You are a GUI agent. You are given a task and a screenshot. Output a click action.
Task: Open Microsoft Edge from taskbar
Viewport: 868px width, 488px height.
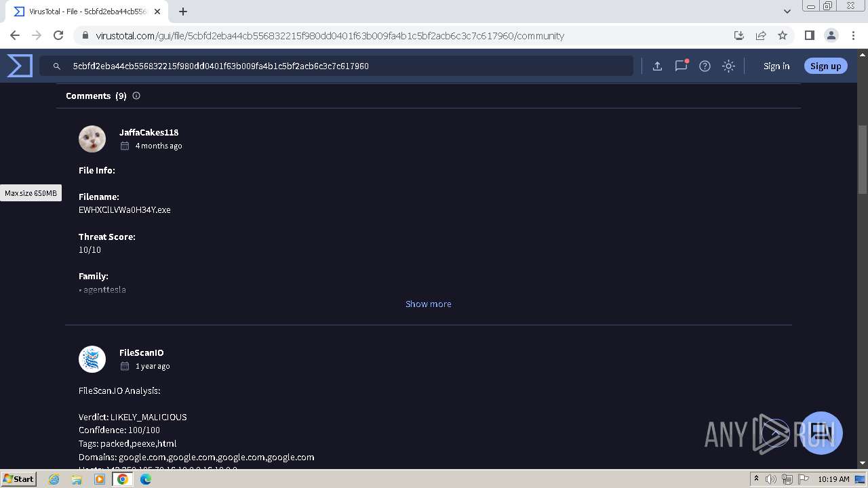tap(146, 479)
